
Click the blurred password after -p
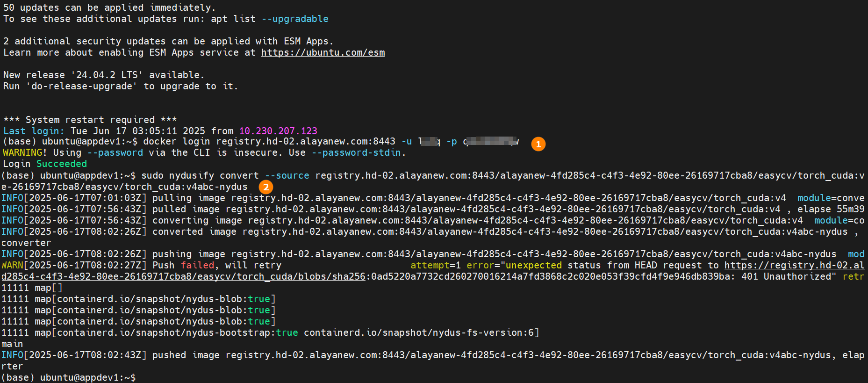pyautogui.click(x=491, y=142)
